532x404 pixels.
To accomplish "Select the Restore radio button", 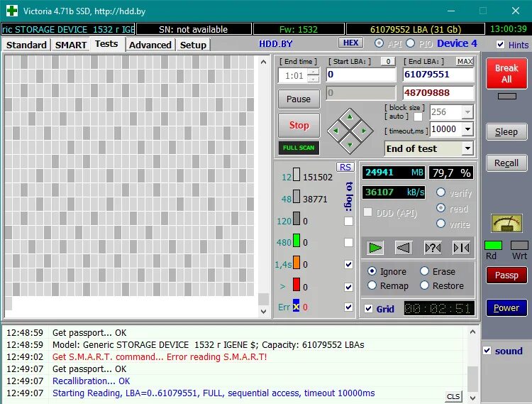I will pyautogui.click(x=424, y=285).
